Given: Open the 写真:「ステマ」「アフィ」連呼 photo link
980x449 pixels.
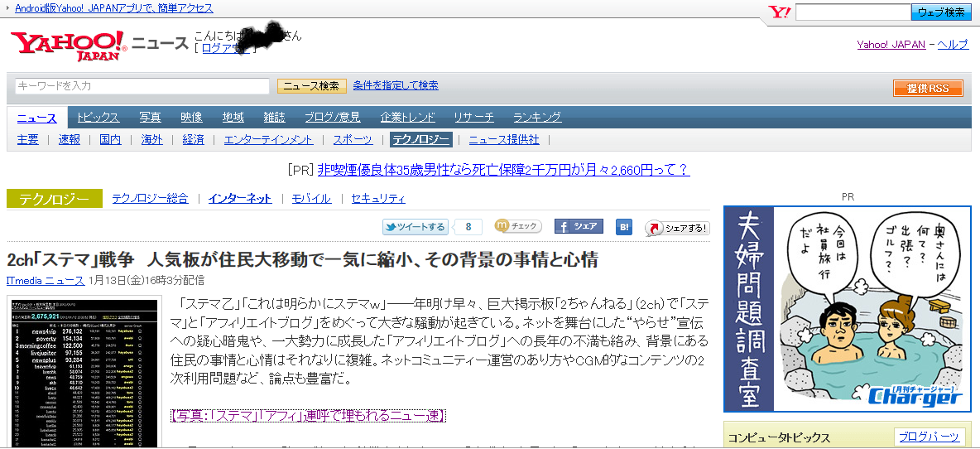Looking at the screenshot, I should 308,416.
